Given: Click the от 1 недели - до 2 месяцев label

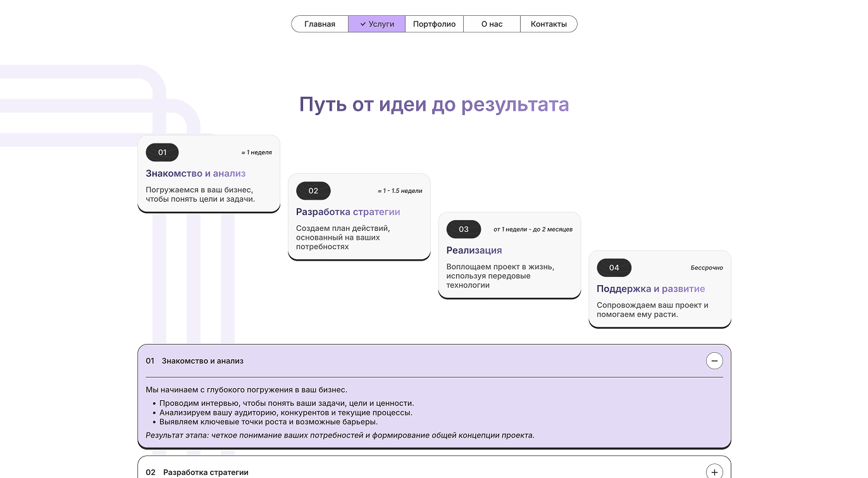Looking at the screenshot, I should [533, 229].
